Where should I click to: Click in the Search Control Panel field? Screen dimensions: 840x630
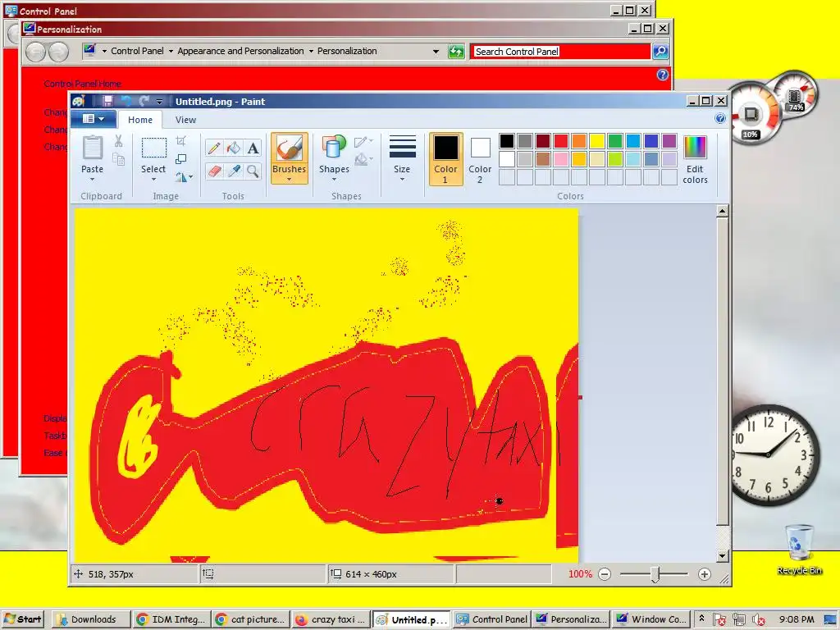pos(560,52)
